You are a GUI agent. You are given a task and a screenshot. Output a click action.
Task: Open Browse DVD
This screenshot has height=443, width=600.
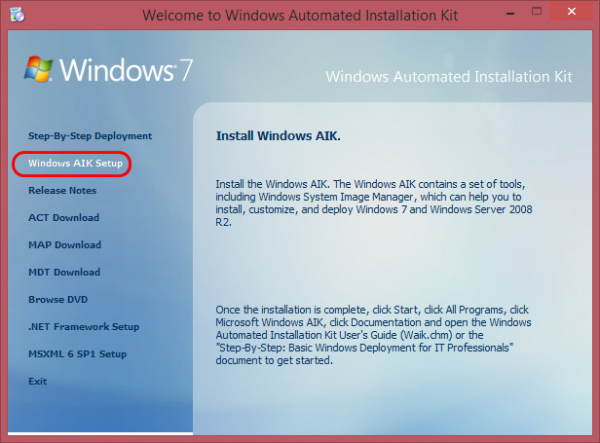[58, 300]
